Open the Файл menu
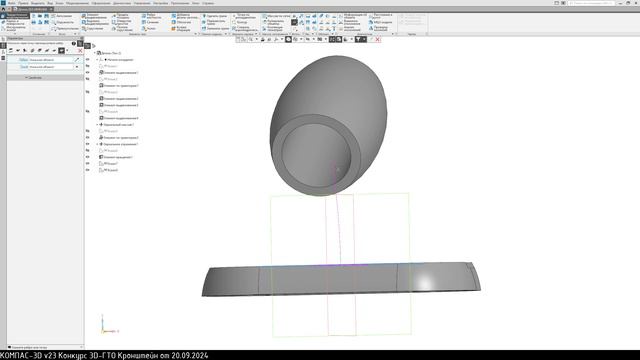 tap(11, 3)
